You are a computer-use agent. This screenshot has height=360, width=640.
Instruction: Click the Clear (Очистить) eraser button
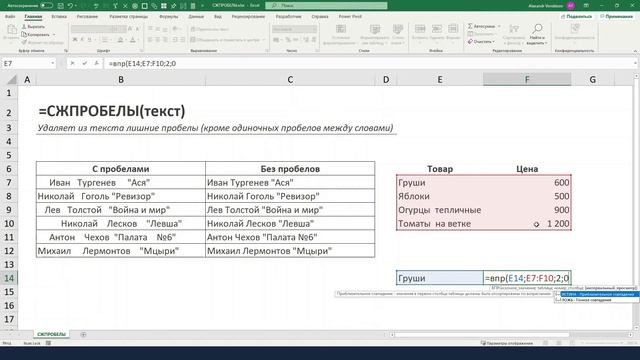[x=481, y=42]
